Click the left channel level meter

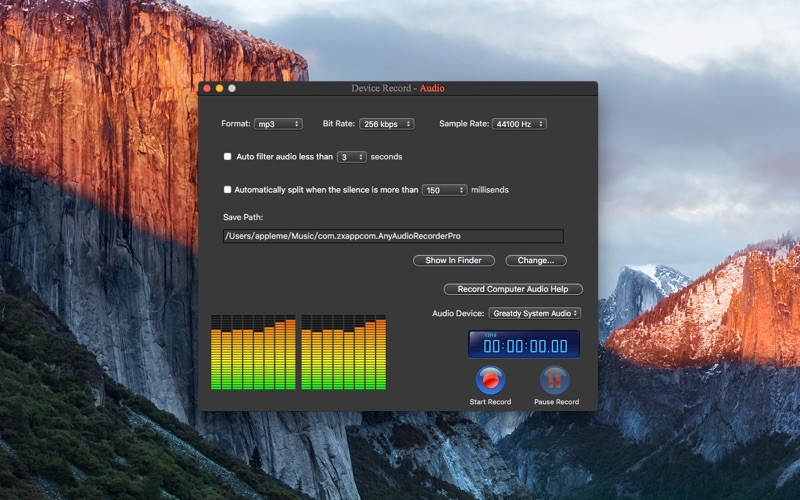(x=253, y=353)
